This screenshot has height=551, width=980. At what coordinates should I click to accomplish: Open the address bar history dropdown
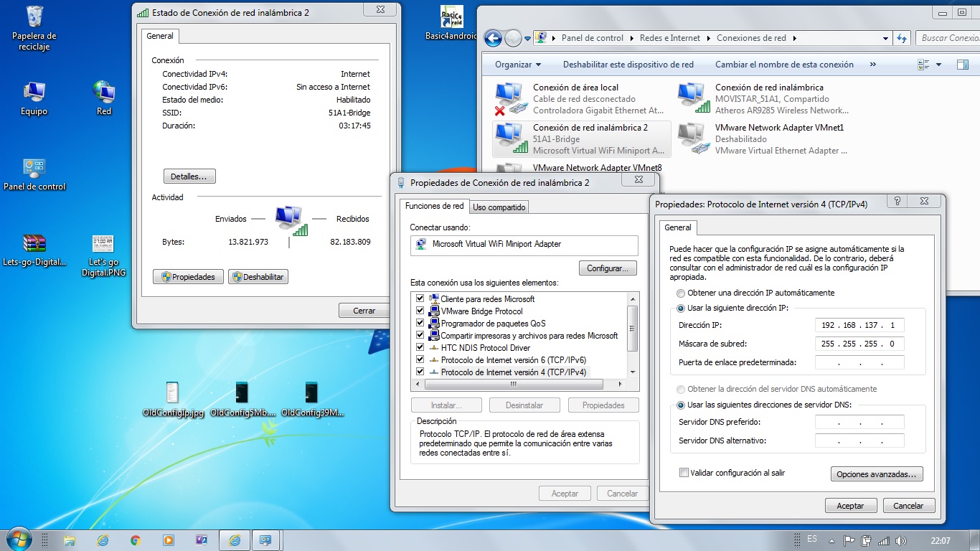tap(885, 38)
